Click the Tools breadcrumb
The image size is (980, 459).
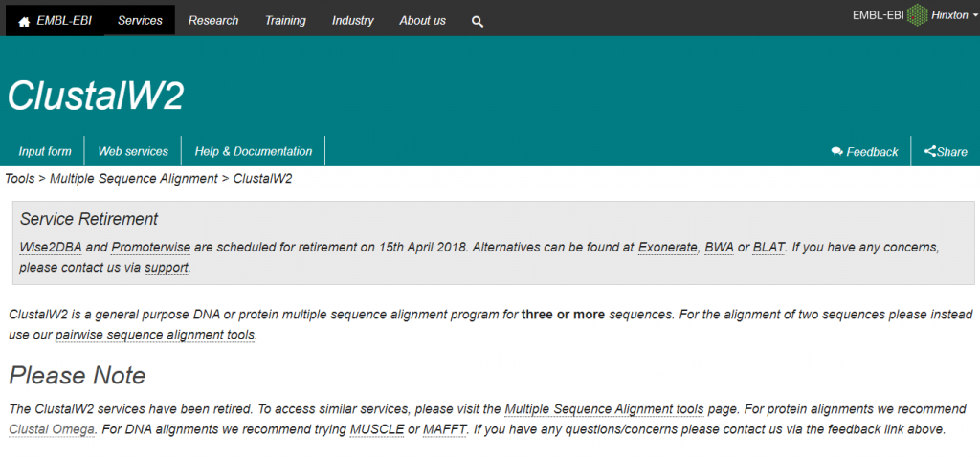click(20, 179)
